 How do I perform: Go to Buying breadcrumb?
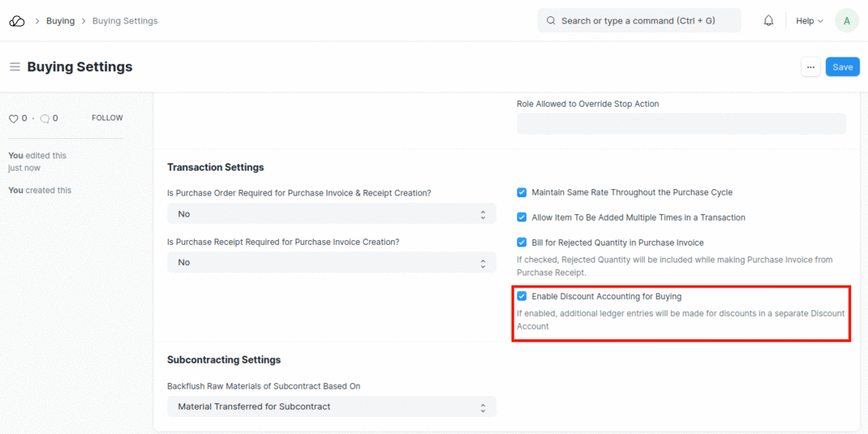click(61, 21)
